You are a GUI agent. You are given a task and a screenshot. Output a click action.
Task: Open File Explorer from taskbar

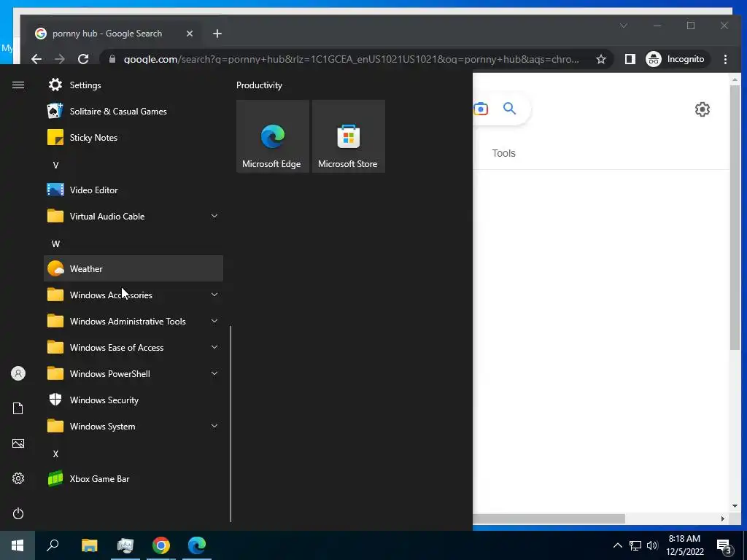point(89,545)
